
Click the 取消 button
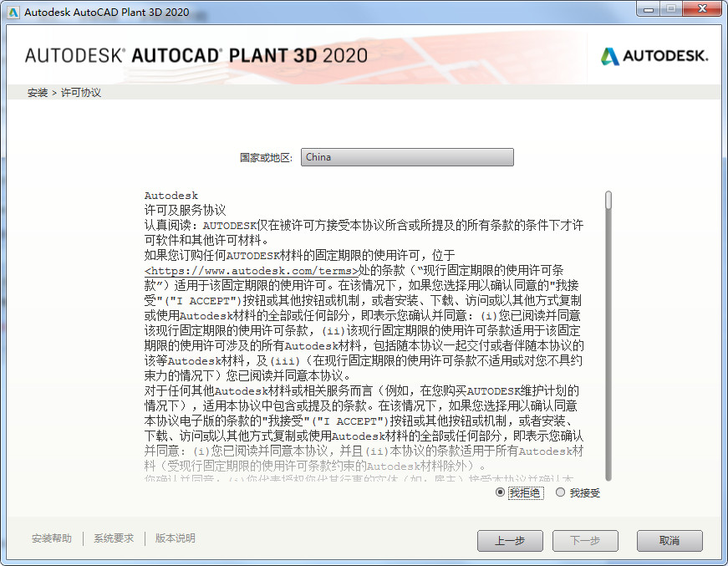(669, 540)
